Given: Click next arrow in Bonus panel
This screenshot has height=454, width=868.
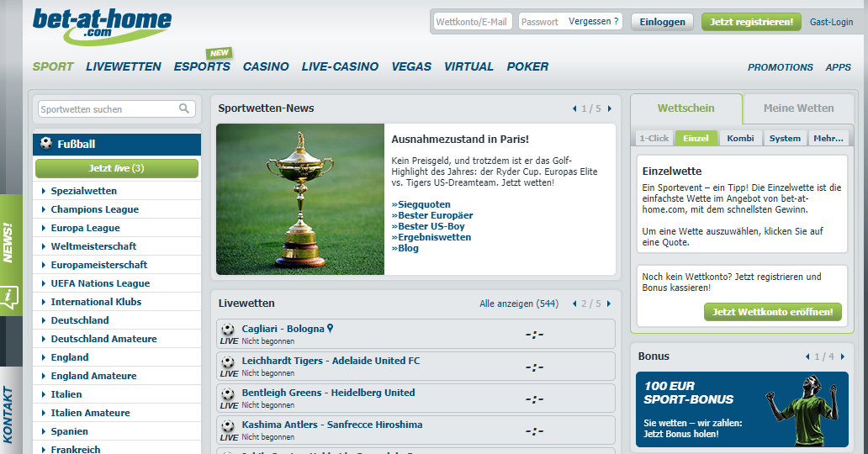Looking at the screenshot, I should click(x=842, y=356).
